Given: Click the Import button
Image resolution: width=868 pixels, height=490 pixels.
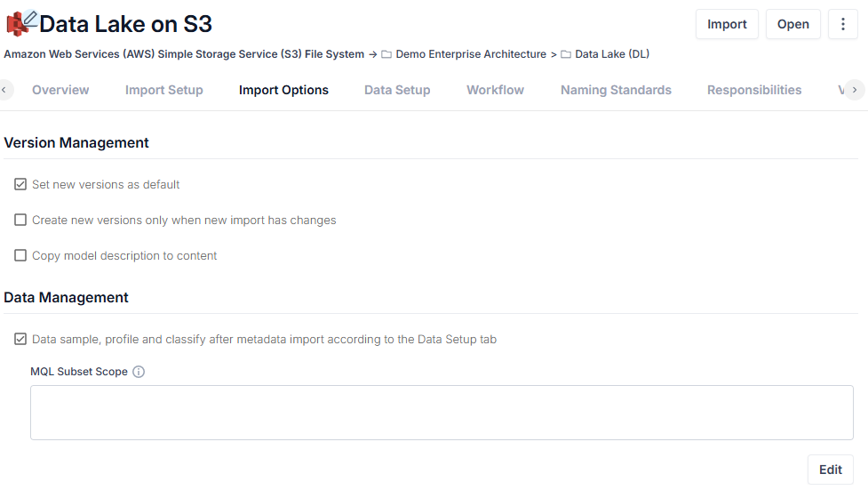Looking at the screenshot, I should click(727, 24).
